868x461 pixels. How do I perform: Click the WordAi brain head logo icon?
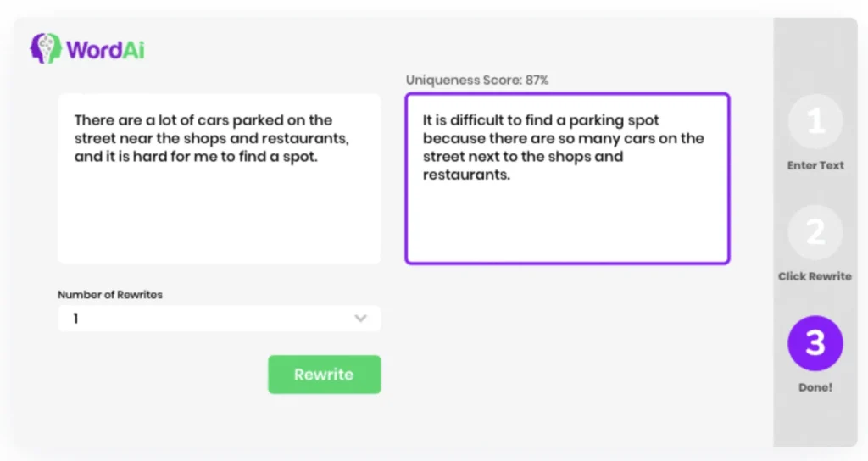(x=45, y=48)
